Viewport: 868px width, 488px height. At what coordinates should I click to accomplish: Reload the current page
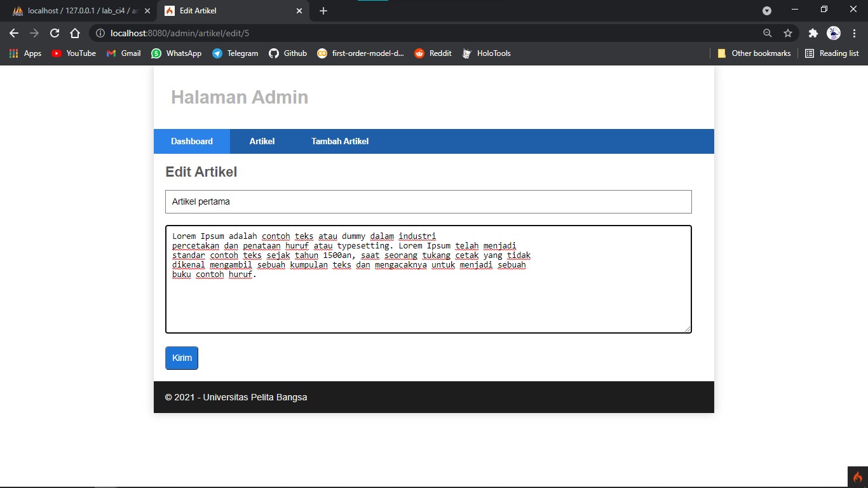click(x=54, y=33)
